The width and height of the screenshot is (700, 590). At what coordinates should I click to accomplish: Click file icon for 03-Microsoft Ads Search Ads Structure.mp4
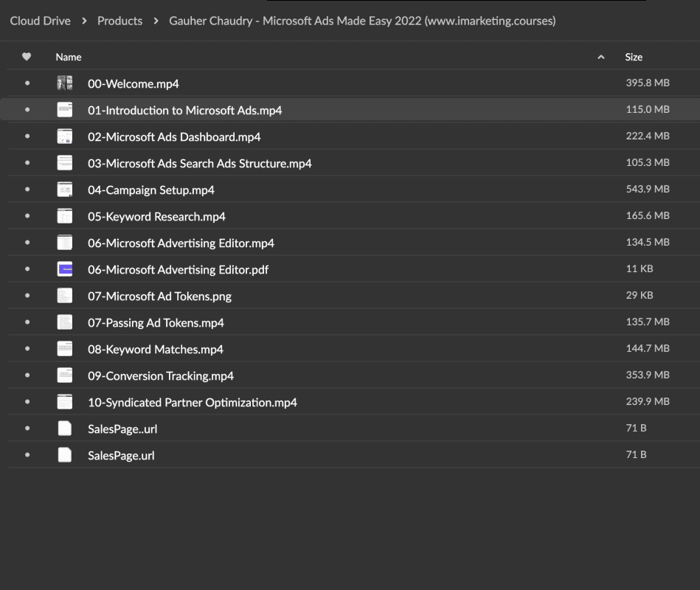tap(65, 163)
